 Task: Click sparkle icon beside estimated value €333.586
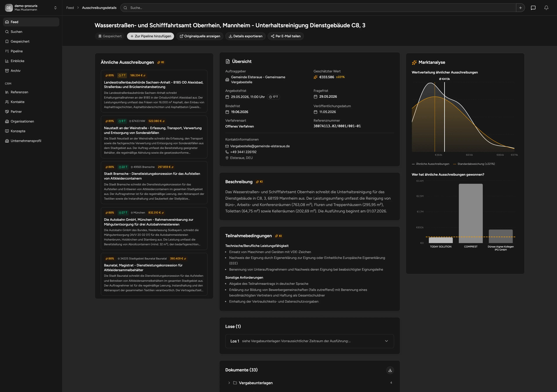point(315,77)
